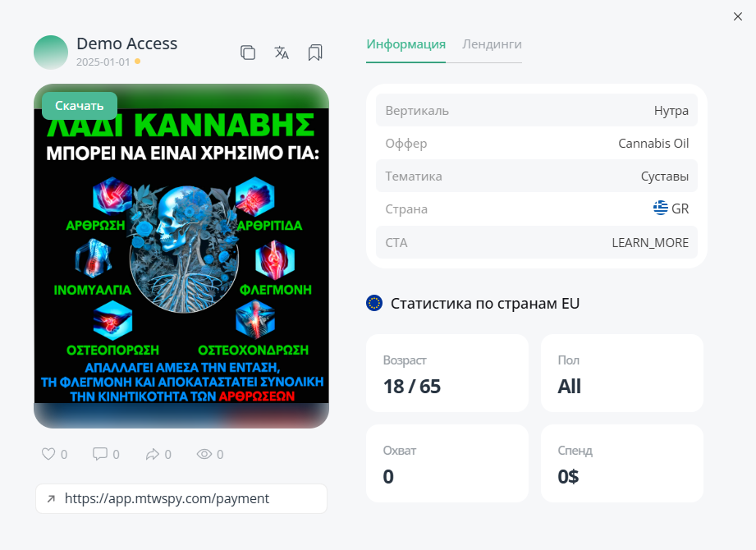Click the Greek flag in Страна row
Screen dimensions: 756x550
click(x=660, y=209)
